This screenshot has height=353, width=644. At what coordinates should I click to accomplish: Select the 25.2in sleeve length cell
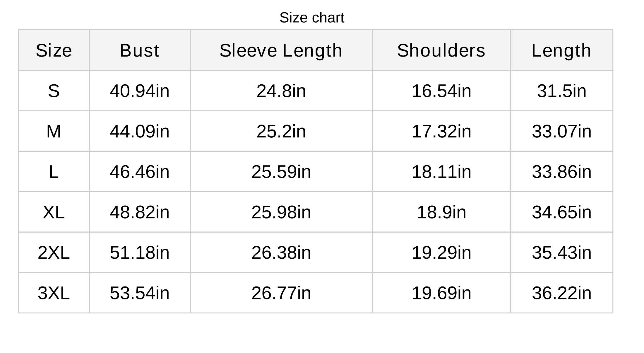(x=281, y=131)
